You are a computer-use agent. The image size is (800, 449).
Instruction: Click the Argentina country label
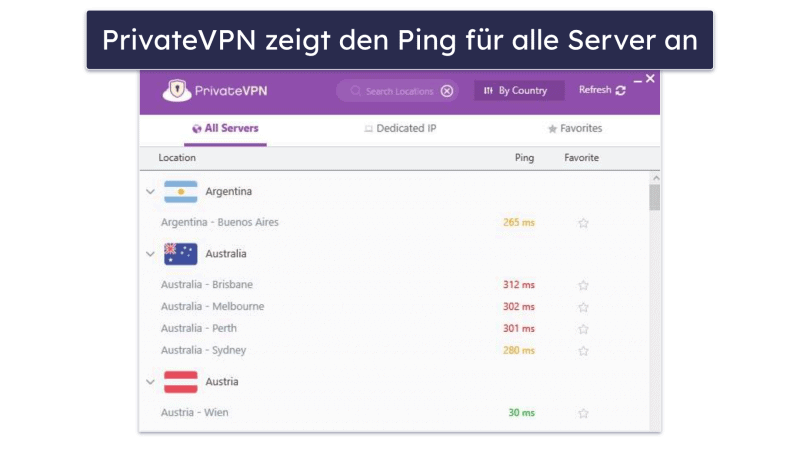(x=229, y=191)
